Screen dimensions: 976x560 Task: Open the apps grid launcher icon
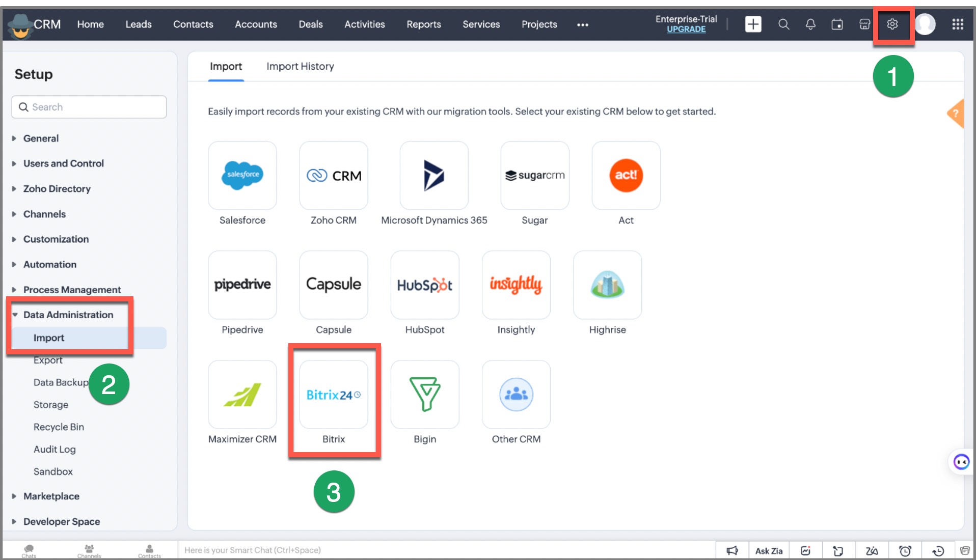(x=957, y=24)
